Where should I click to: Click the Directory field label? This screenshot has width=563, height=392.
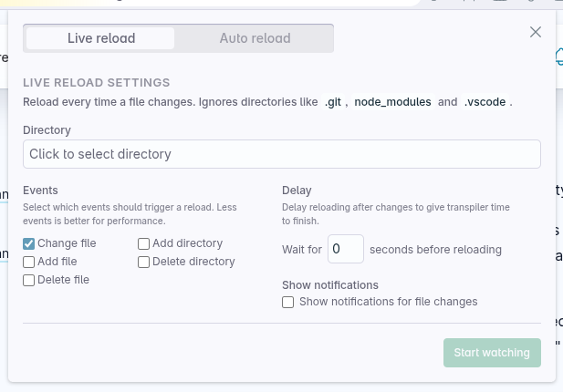coord(47,130)
